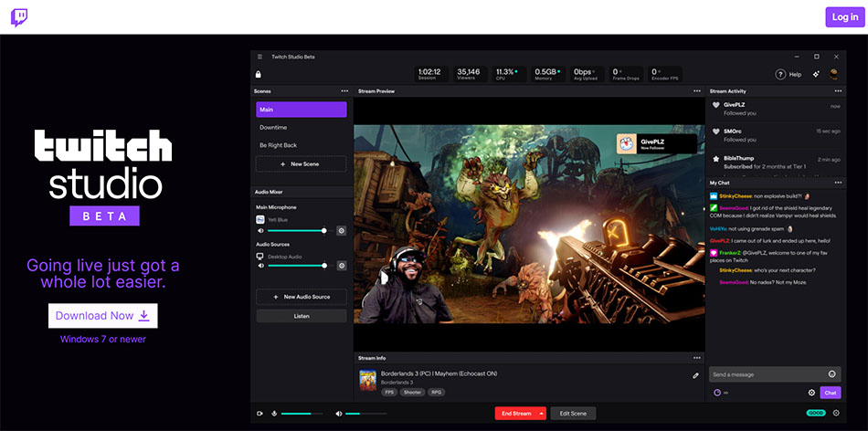Click the 1:02:12 Session timer
The image size is (868, 431).
[x=429, y=74]
